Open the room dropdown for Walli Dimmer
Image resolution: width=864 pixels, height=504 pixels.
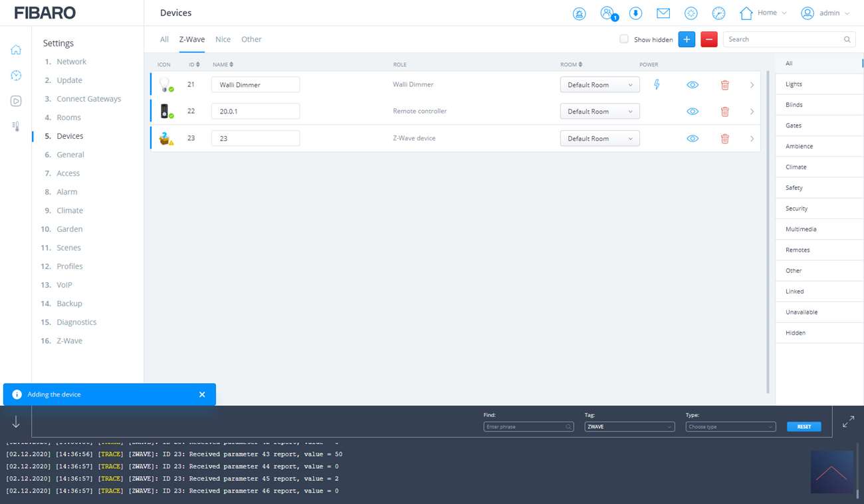[599, 85]
